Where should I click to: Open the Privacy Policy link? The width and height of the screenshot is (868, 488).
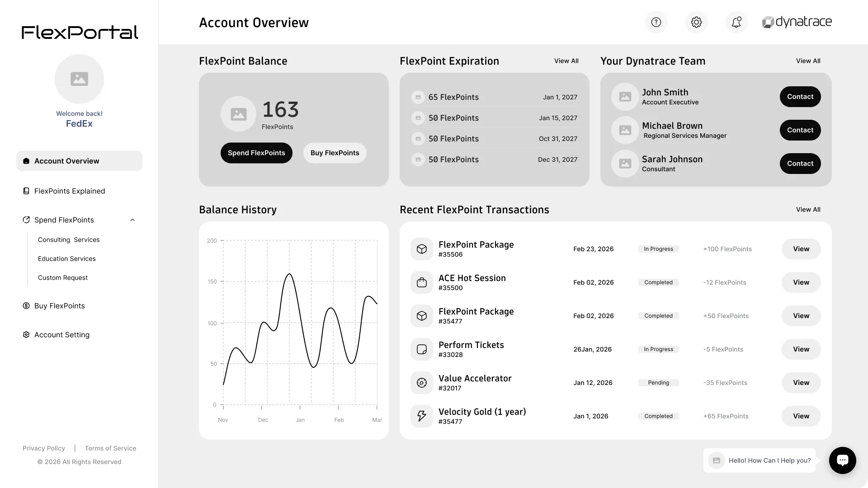pos(44,448)
